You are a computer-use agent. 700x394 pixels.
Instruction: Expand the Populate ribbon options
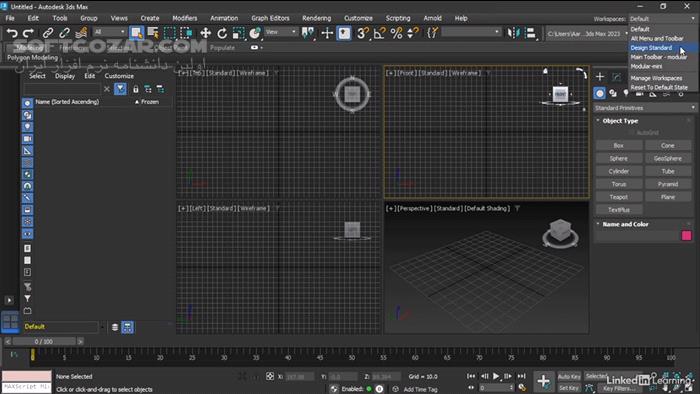(x=256, y=47)
